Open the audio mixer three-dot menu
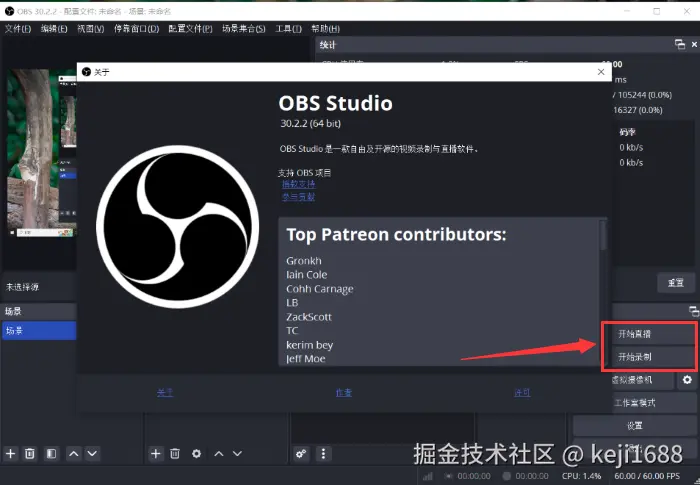This screenshot has height=485, width=700. [x=323, y=454]
